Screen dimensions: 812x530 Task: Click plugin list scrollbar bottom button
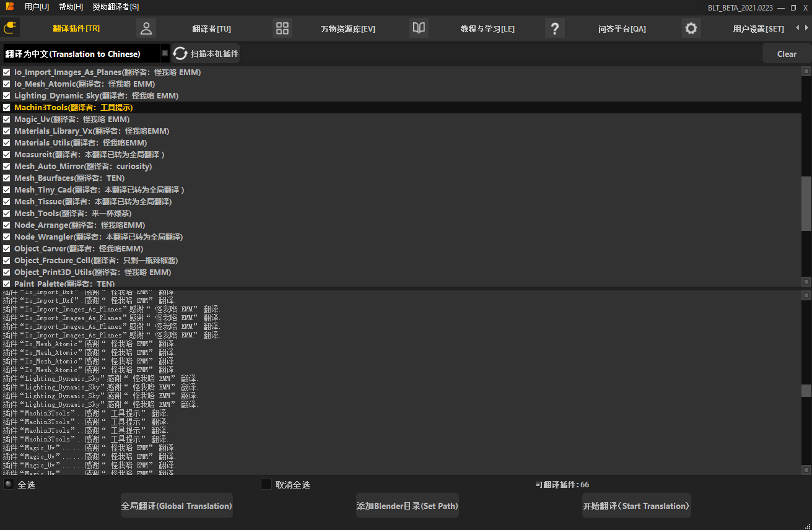[806, 281]
